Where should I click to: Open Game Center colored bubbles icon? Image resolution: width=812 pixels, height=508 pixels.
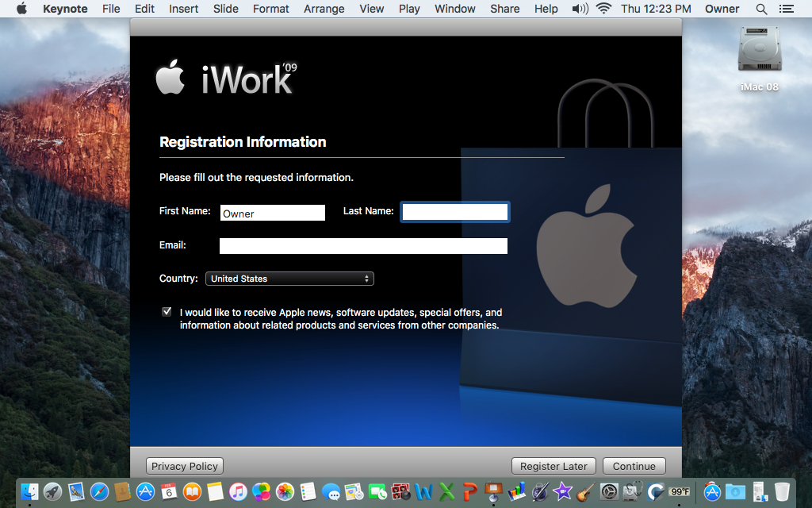(x=262, y=491)
